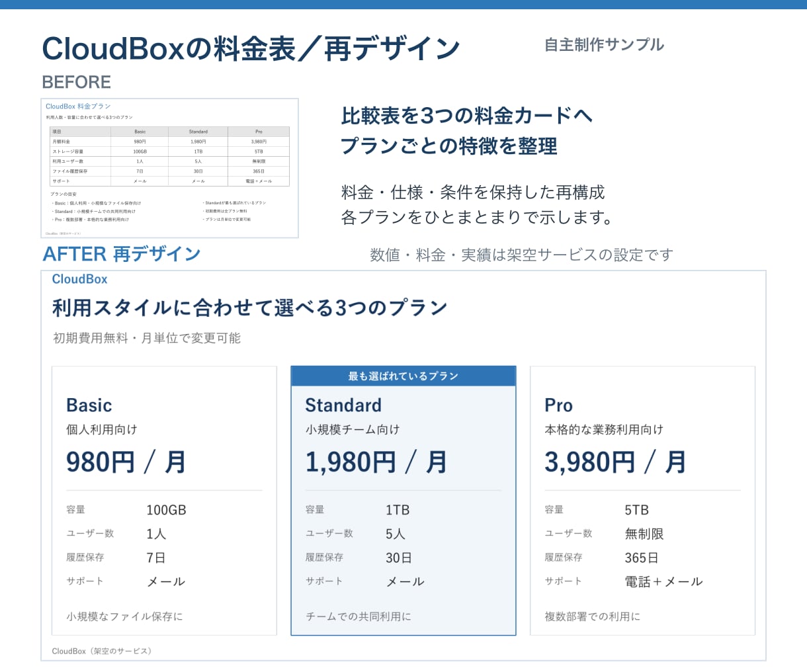
Task: Click the Pro price "3,980円 / 月"
Action: tap(615, 462)
